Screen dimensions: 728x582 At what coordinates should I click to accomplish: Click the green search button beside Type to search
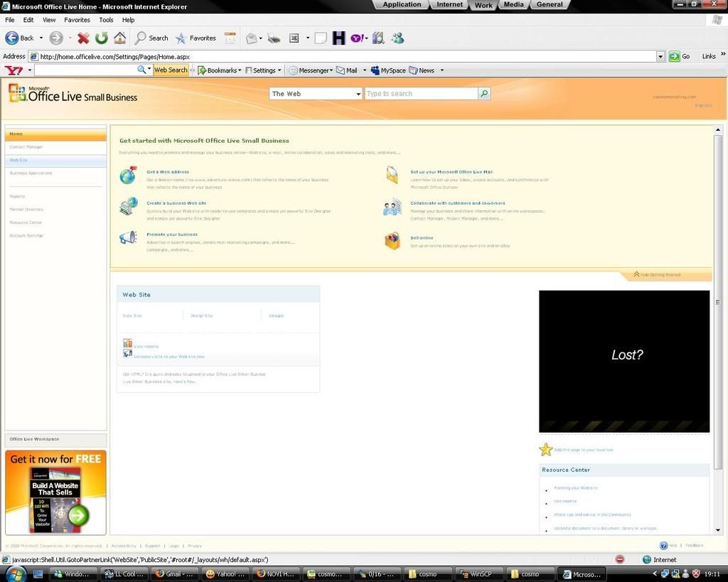pos(484,93)
